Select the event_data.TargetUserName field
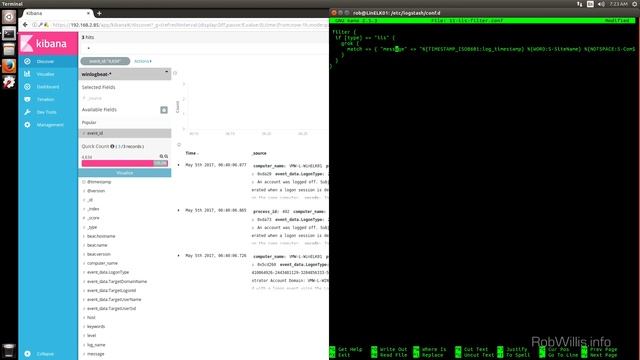The width and height of the screenshot is (640, 360). click(x=114, y=299)
